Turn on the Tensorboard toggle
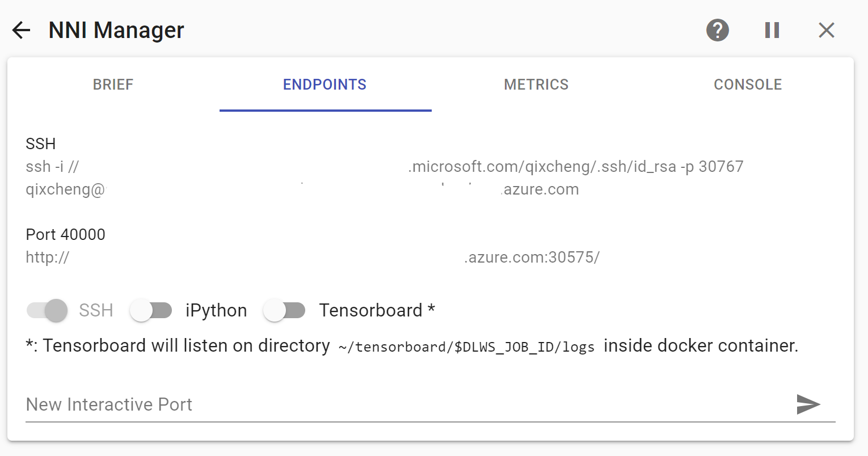This screenshot has width=868, height=456. [x=285, y=310]
